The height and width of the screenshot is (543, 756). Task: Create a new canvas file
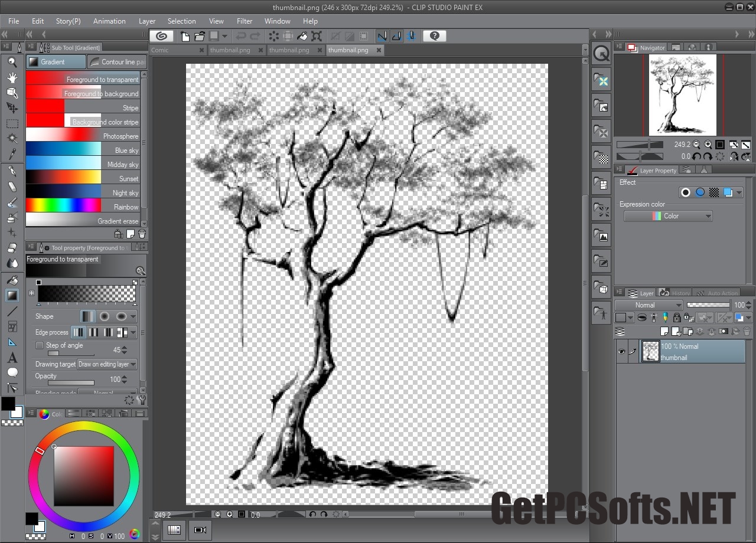185,36
